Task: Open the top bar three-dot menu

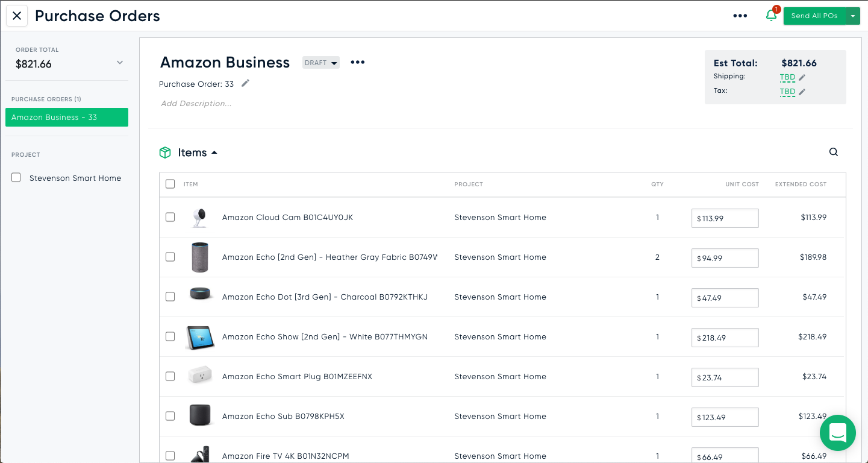Action: tap(740, 16)
